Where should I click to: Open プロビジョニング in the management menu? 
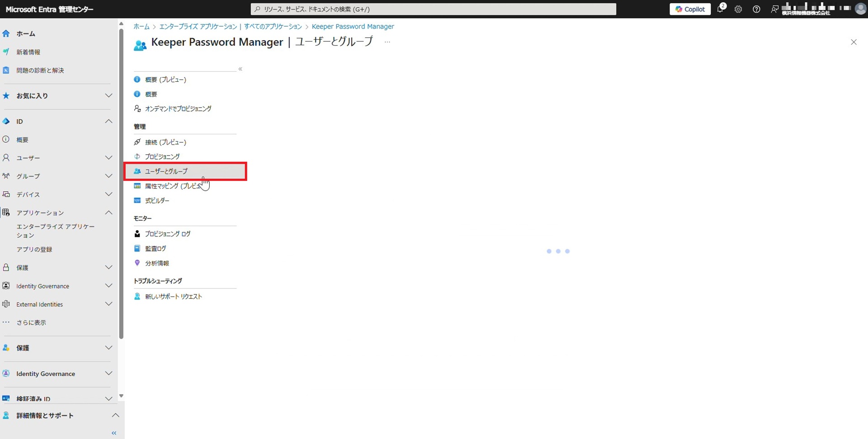(x=162, y=156)
